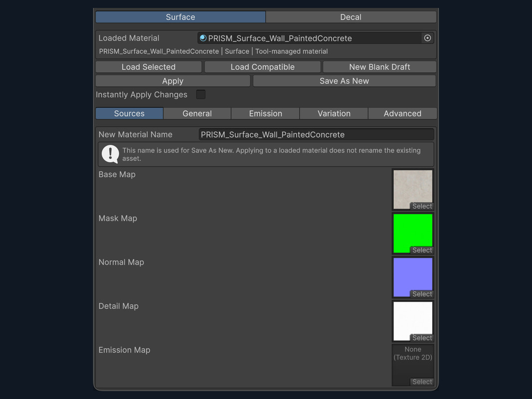Click the 'Instantly Apply Changes' label
Viewport: 532px width, 399px height.
click(x=142, y=95)
